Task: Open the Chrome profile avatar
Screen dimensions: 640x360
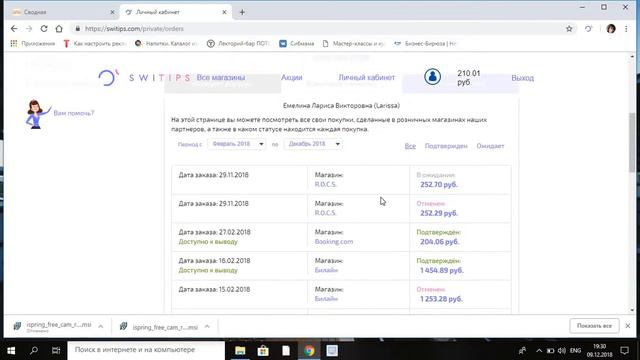Action: point(611,29)
